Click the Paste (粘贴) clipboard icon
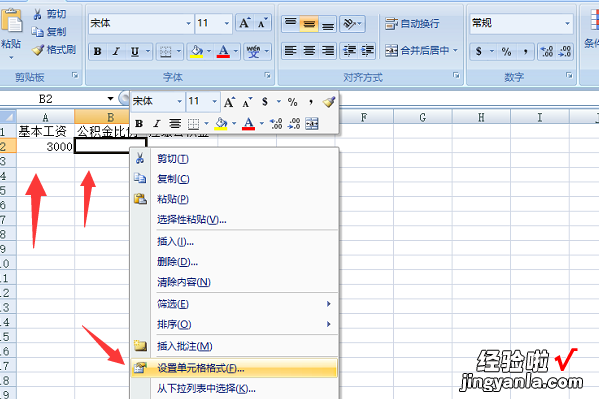This screenshot has height=399, width=599. tap(11, 20)
